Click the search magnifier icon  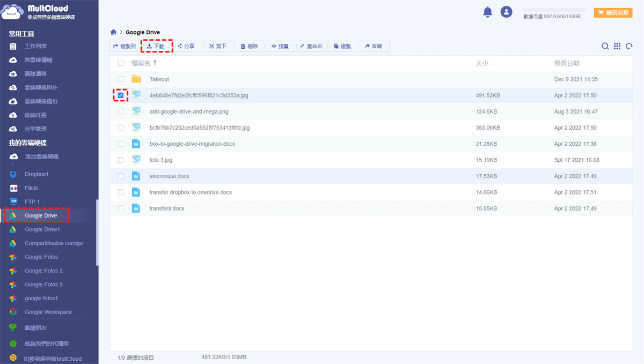605,47
